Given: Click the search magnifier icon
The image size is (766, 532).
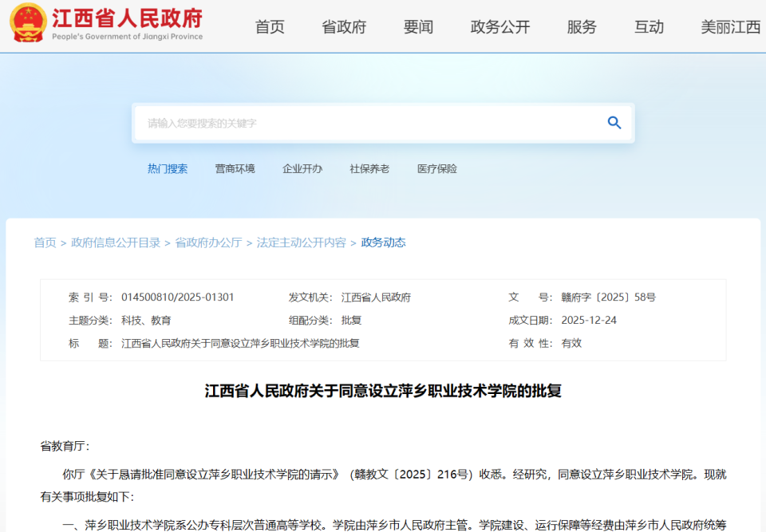Looking at the screenshot, I should click(x=614, y=123).
